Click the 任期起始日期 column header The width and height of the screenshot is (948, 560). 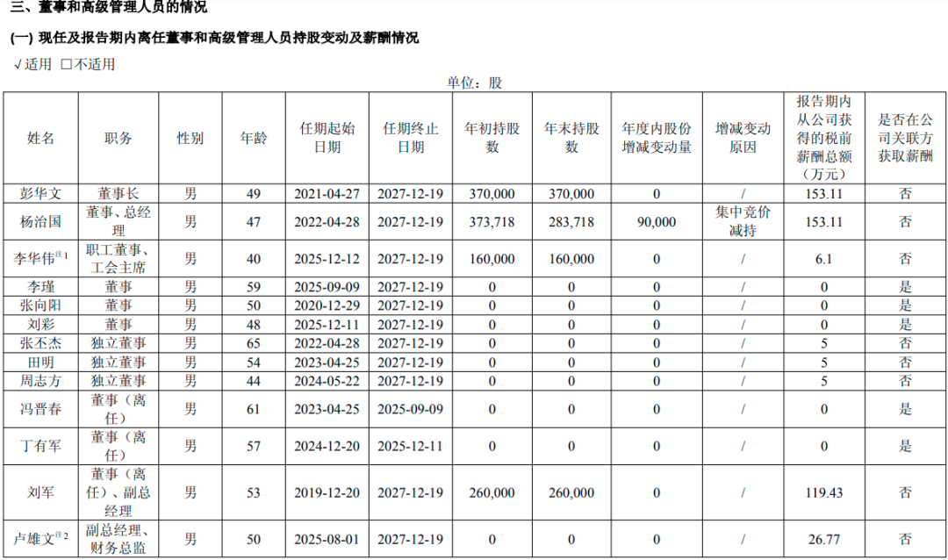327,138
